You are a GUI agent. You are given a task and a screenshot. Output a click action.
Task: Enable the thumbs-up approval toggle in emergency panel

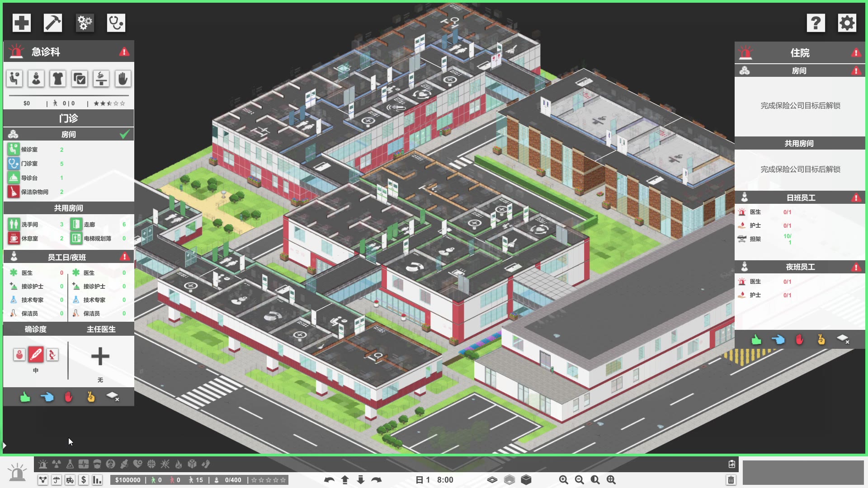coord(25,397)
